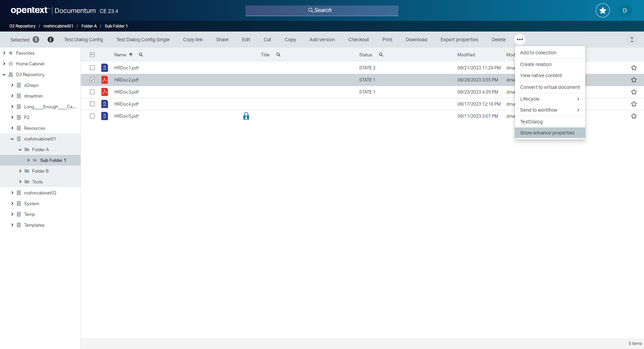Click the HRDoc3.pdf red PDF icon
Screen dimensions: 644x349
tap(105, 92)
